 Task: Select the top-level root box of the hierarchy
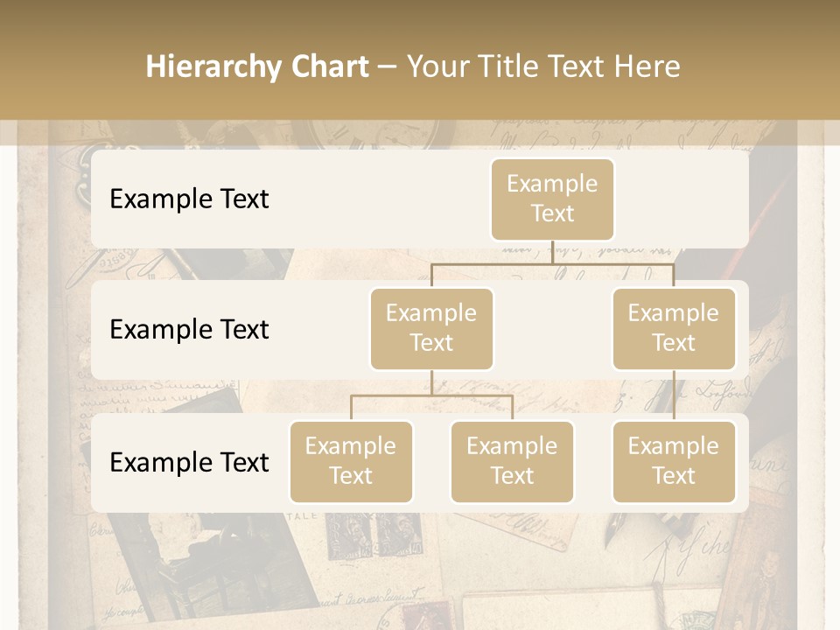point(552,199)
